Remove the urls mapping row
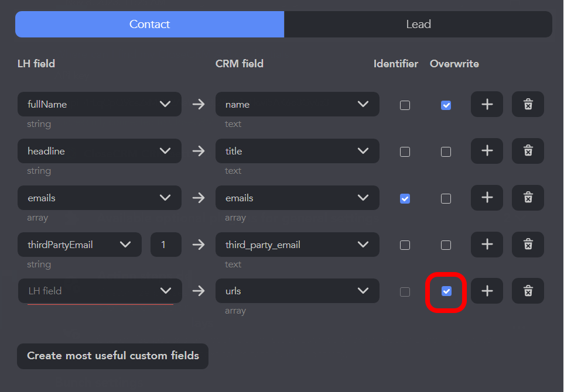This screenshot has height=392, width=564. coord(528,291)
